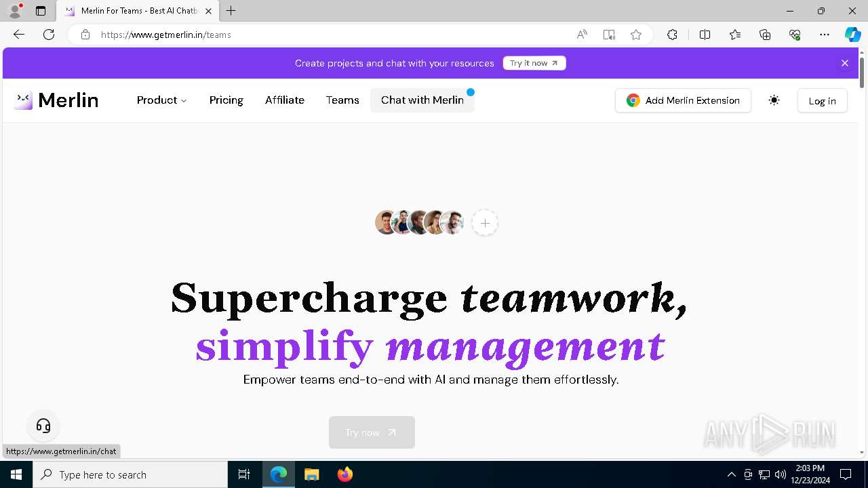Screen dimensions: 868x488
Task: Click the taskbar search box
Action: point(130,474)
